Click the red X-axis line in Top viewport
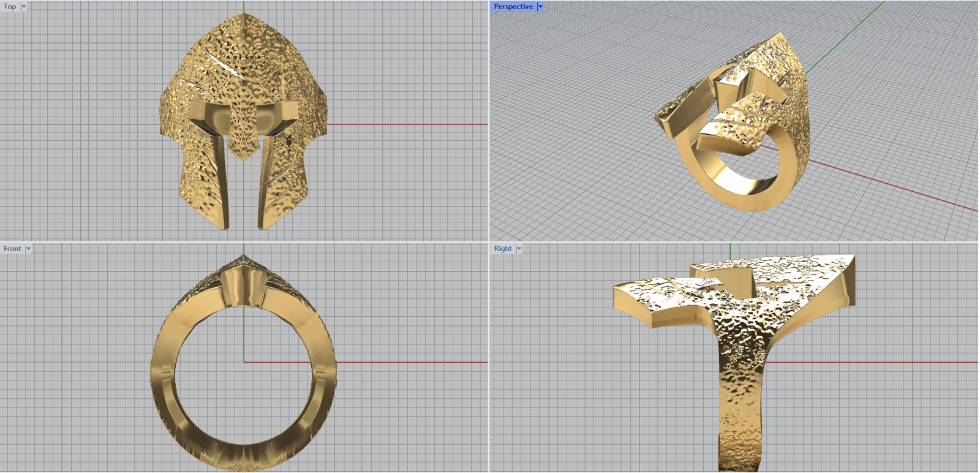The width and height of the screenshot is (980, 473). tap(404, 124)
